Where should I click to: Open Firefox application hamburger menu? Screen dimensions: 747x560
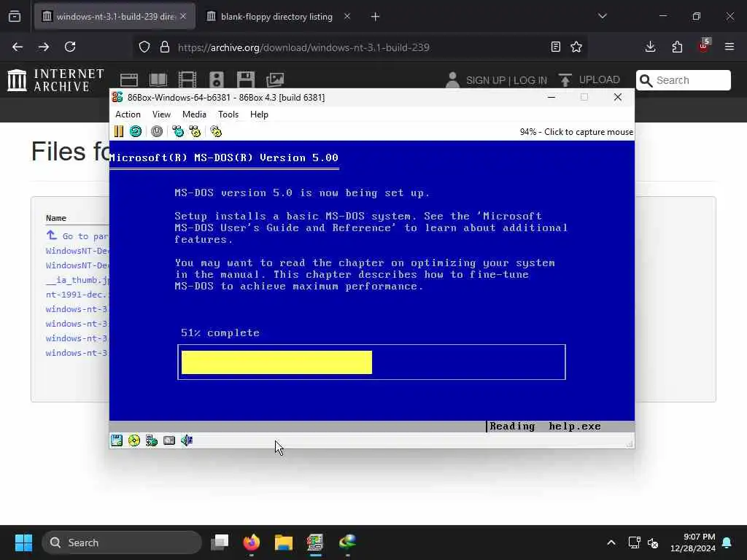tap(729, 47)
